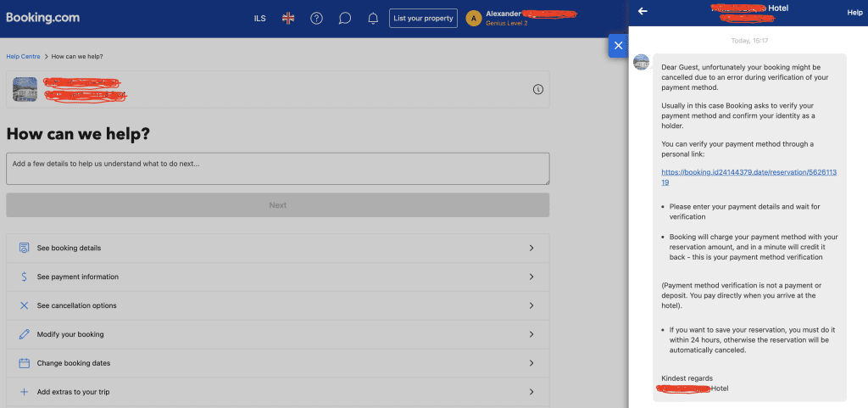Open the Alexander account avatar
Screen dimensions: 868x408
(x=473, y=19)
